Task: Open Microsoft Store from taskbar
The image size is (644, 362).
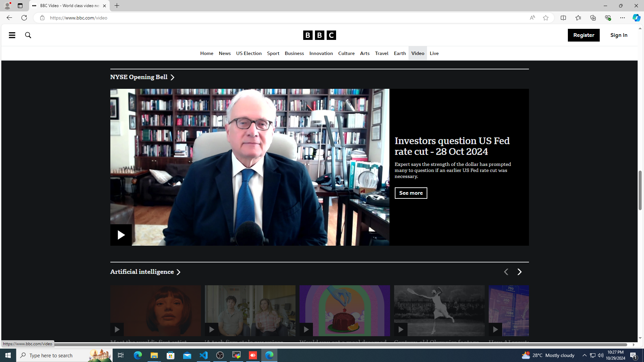Action: click(171, 355)
